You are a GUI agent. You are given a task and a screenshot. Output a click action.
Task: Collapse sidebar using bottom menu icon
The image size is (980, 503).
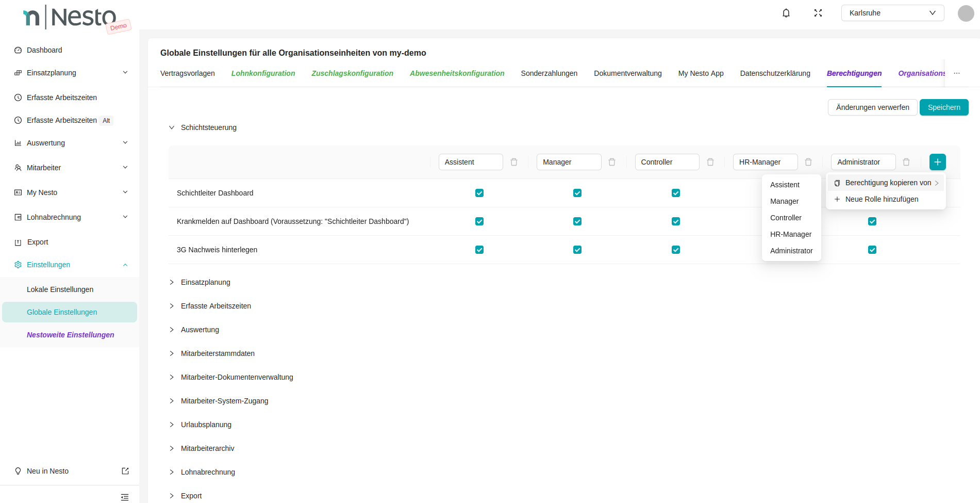(124, 497)
